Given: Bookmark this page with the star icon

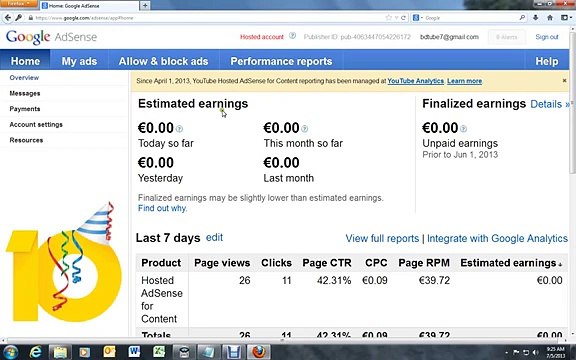Looking at the screenshot, I should pyautogui.click(x=388, y=18).
